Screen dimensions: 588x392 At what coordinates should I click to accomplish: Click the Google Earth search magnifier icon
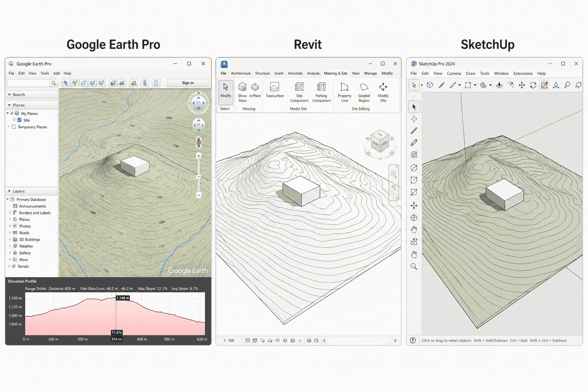tap(54, 83)
